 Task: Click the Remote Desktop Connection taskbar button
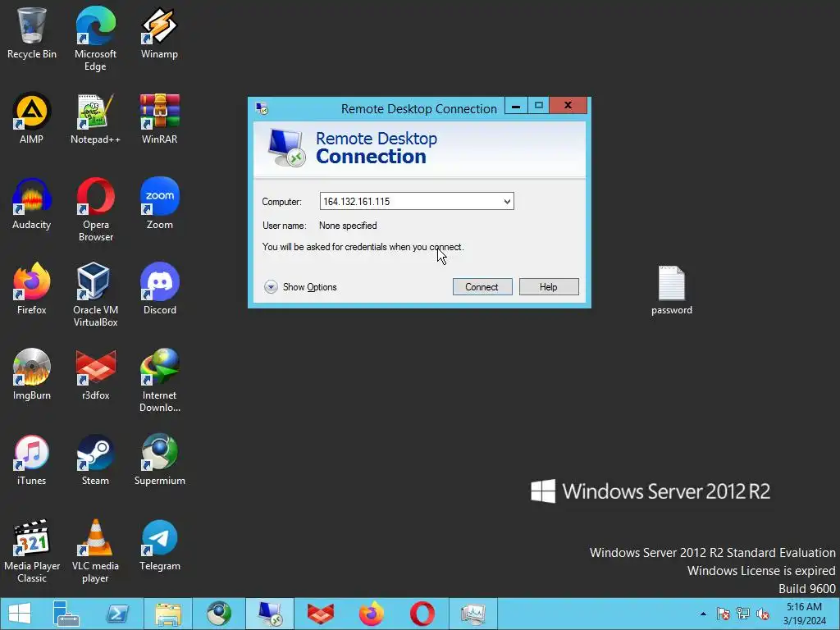click(x=269, y=614)
